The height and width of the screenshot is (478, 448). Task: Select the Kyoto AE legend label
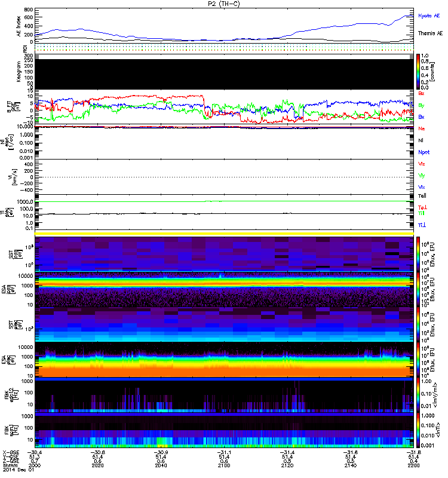click(429, 16)
